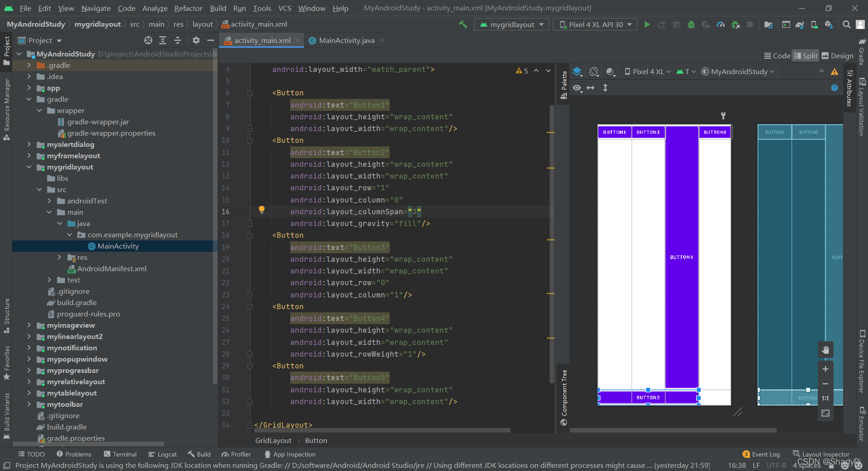Open the MyAndroidStudy theme dropdown
This screenshot has height=471, width=868.
tap(737, 71)
